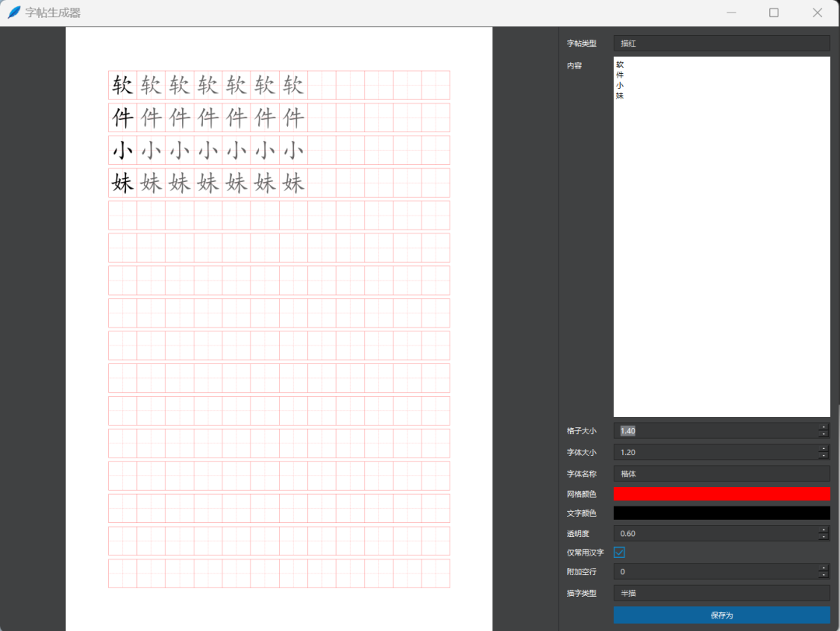
Task: Decrease 附加空行 with the down arrow
Action: point(823,575)
